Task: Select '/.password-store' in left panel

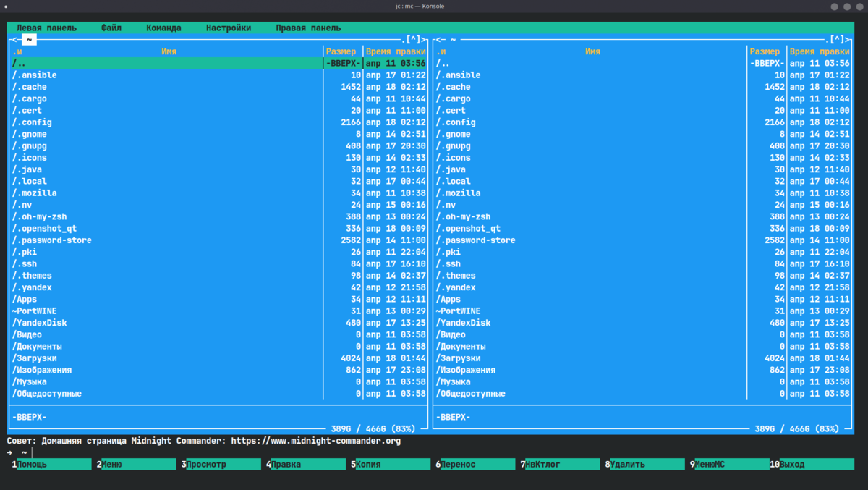Action: coord(218,240)
